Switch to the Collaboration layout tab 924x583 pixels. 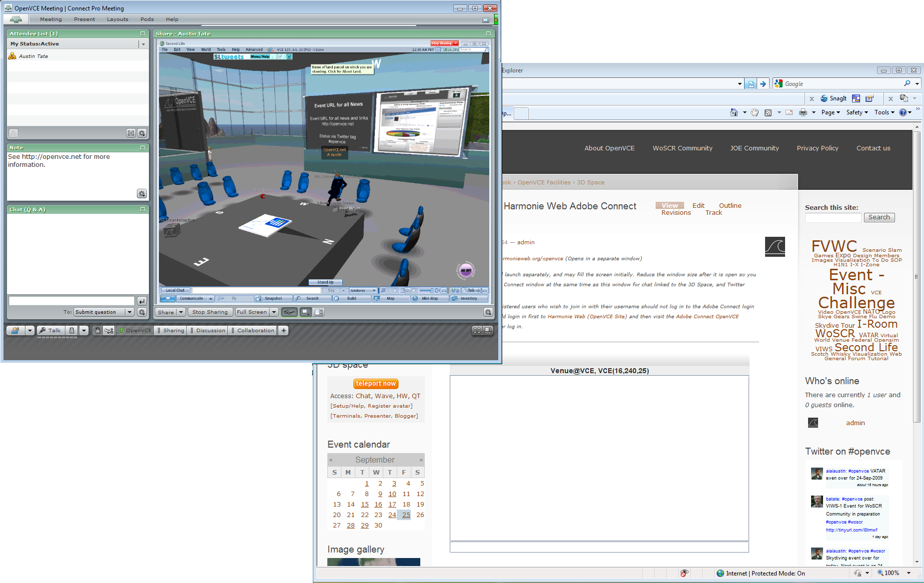tap(253, 331)
